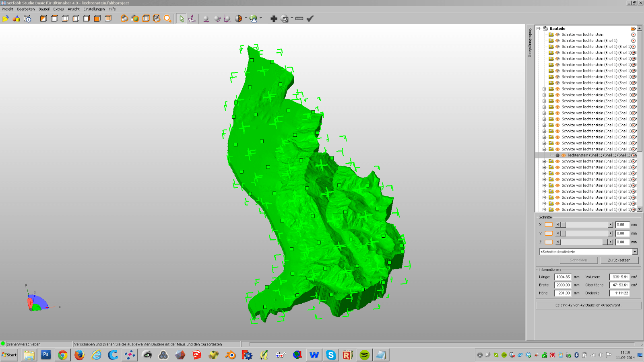
Task: Select the magnifier zoom tool
Action: pyautogui.click(x=167, y=19)
